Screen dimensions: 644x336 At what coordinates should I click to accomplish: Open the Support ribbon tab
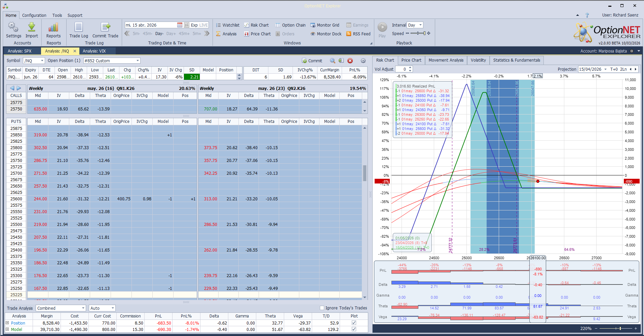[x=75, y=15]
